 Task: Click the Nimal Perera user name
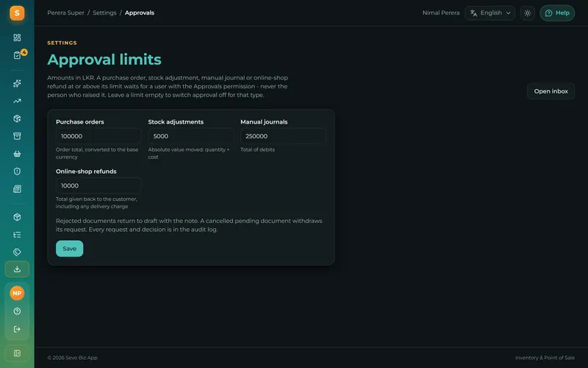[x=440, y=13]
